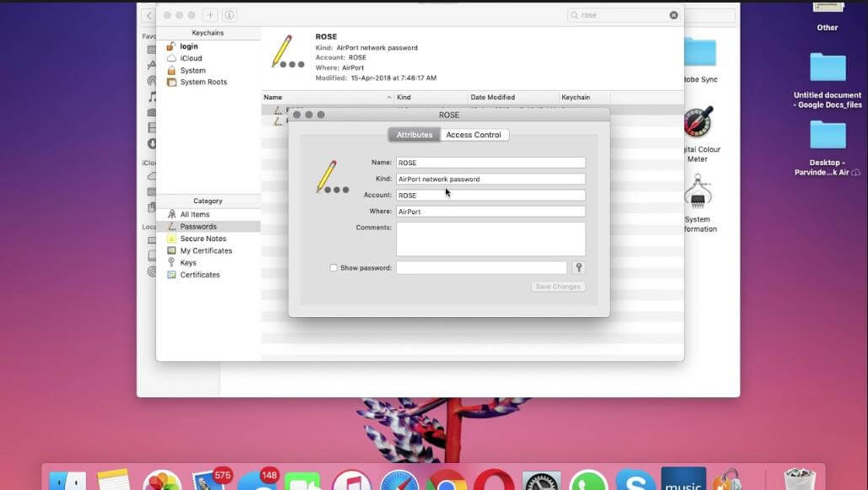This screenshot has height=490, width=868.
Task: Click the plus button in Keychain toolbar
Action: (210, 15)
